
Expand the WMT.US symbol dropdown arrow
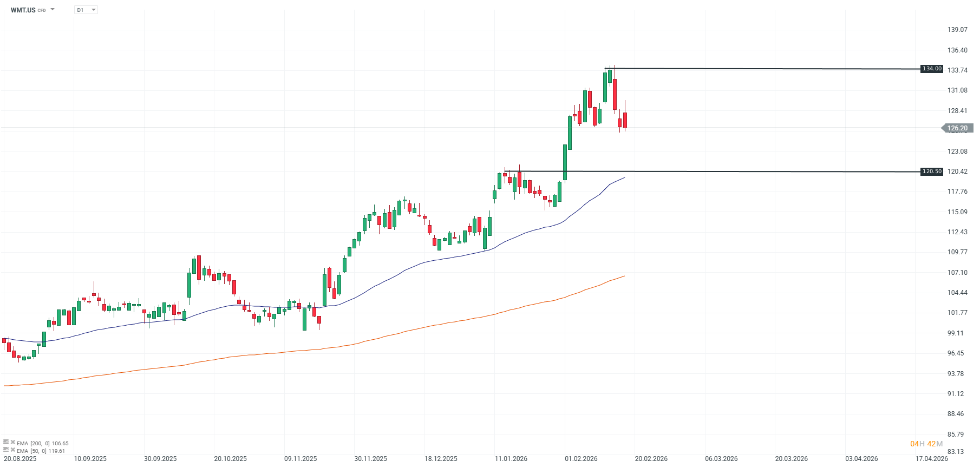click(53, 10)
